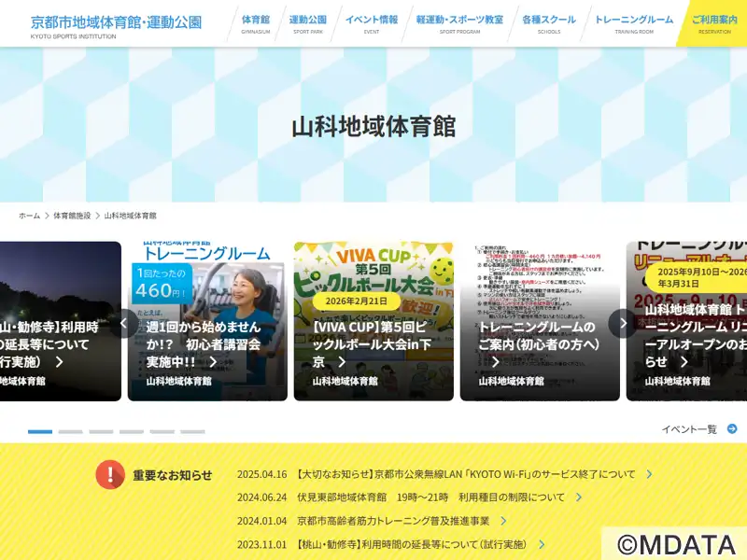Open the トレーニングルーム TRAINING ROOM menu

coord(634,24)
